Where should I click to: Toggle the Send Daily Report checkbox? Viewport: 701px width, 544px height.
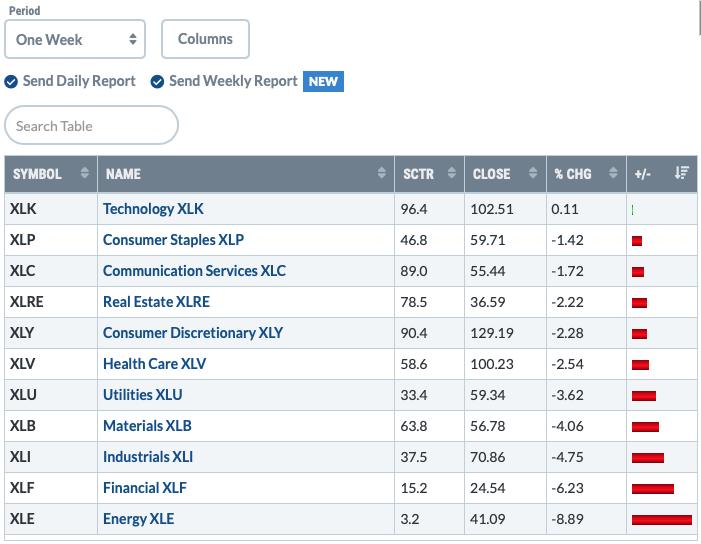point(11,82)
